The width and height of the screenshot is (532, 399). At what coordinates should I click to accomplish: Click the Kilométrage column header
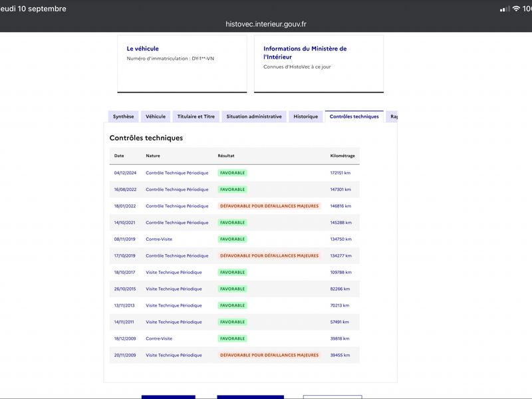[342, 156]
